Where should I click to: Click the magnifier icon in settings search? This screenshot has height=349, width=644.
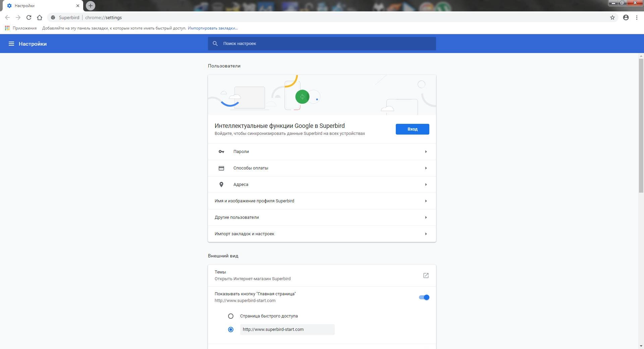(215, 44)
